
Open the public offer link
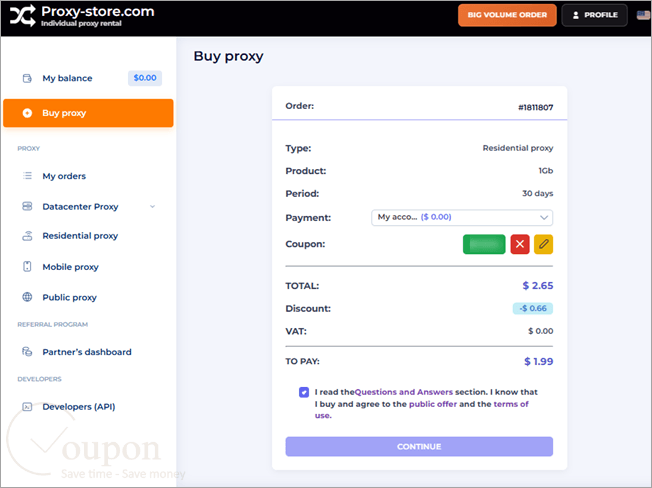tap(433, 404)
